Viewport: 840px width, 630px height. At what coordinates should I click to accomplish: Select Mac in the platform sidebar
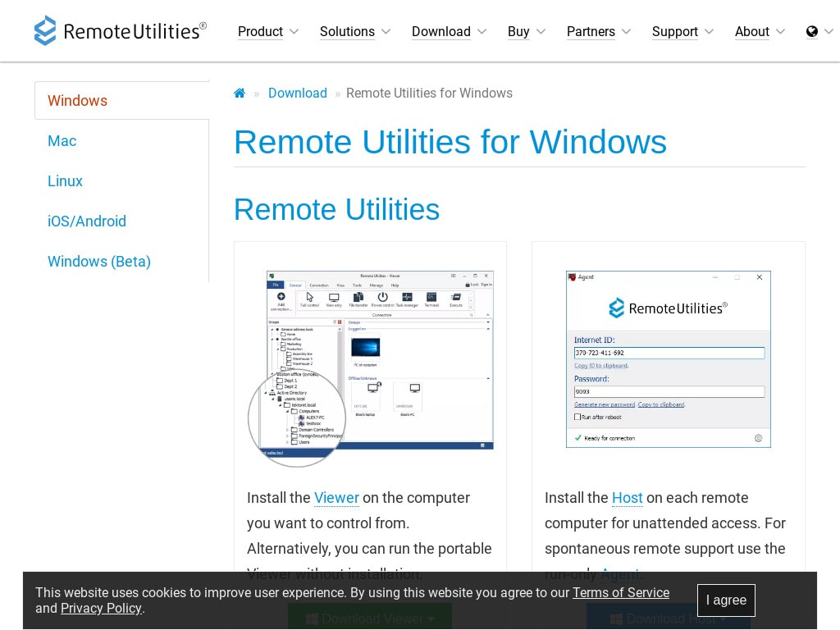tap(62, 141)
